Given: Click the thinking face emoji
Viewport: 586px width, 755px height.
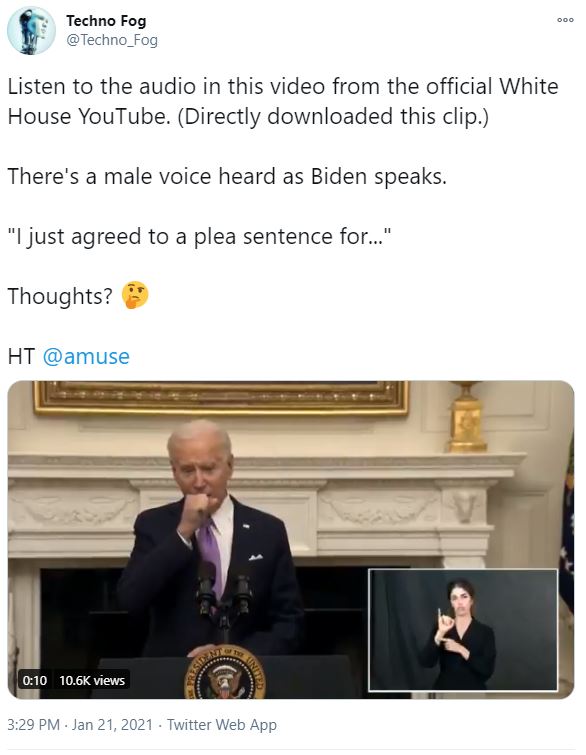Looking at the screenshot, I should (x=135, y=295).
